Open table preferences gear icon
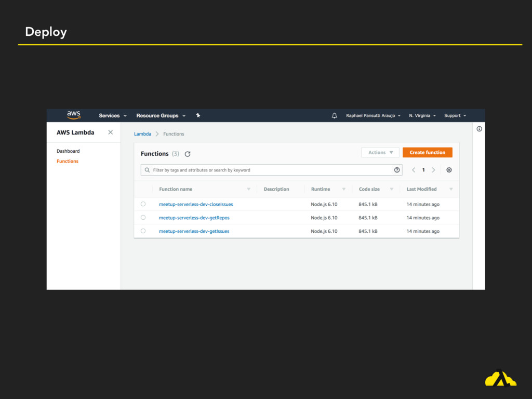This screenshot has width=532, height=399. 449,170
